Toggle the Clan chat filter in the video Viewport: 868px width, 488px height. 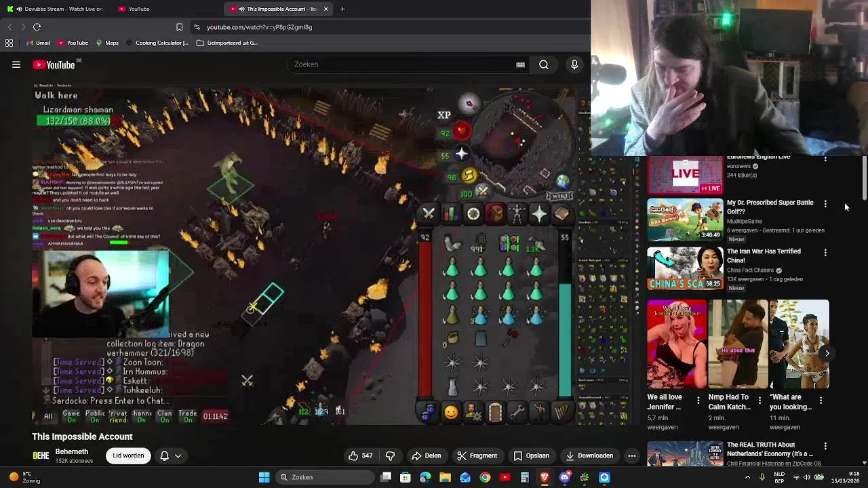pyautogui.click(x=165, y=416)
